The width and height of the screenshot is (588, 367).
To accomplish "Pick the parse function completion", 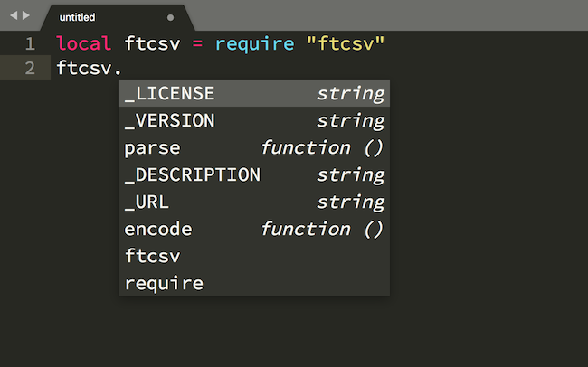I will [x=254, y=147].
